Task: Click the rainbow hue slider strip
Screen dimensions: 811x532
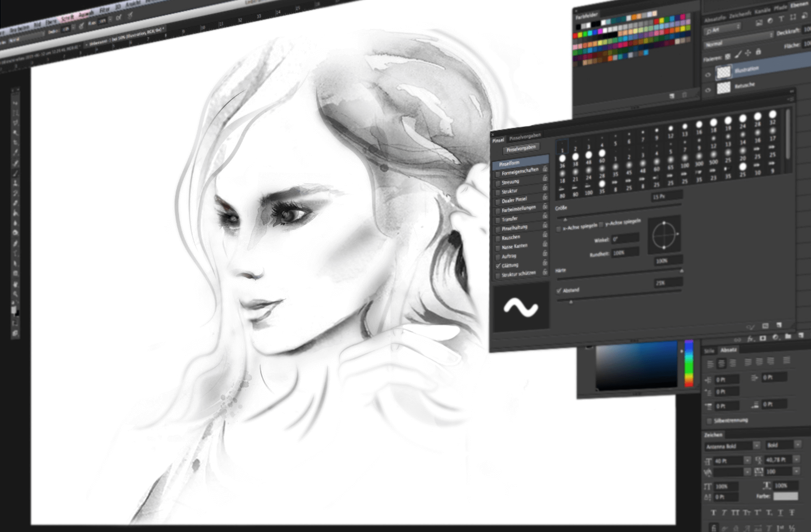Action: [x=689, y=363]
